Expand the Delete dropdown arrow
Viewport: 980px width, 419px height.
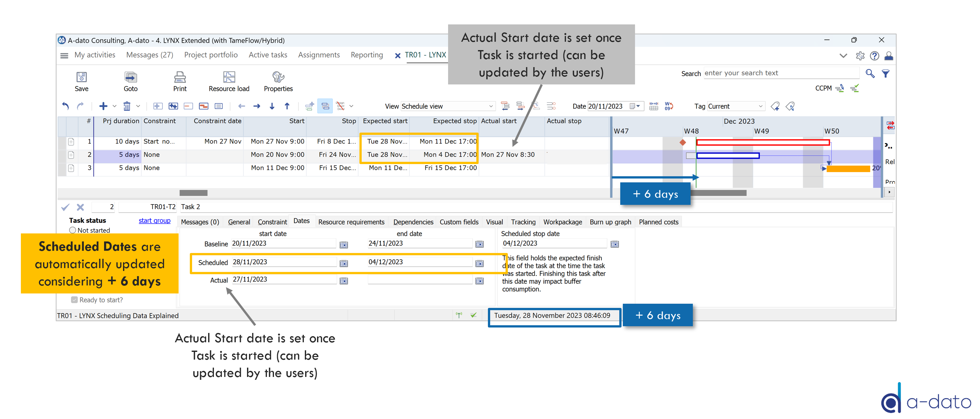pos(138,106)
